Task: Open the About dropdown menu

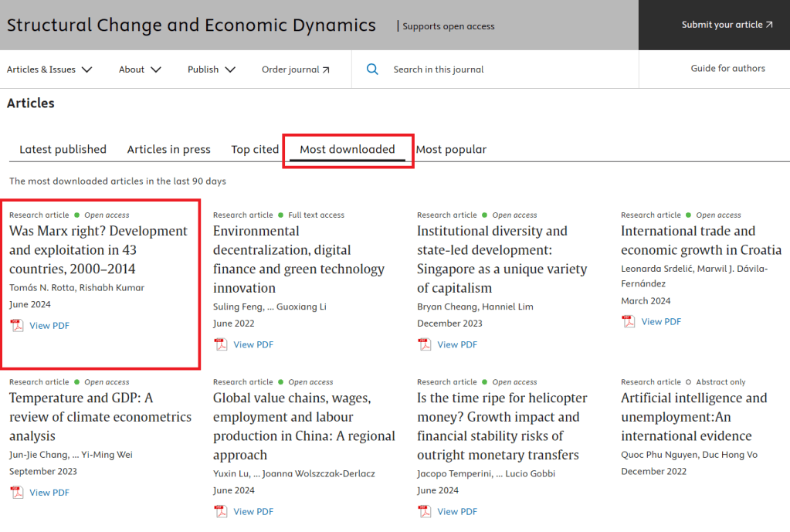Action: click(140, 69)
